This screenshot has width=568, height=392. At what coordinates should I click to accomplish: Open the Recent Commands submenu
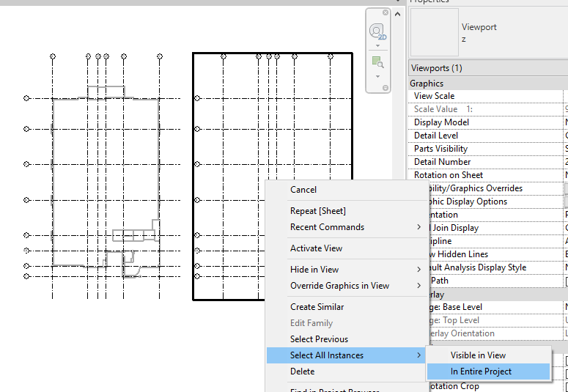click(x=347, y=227)
